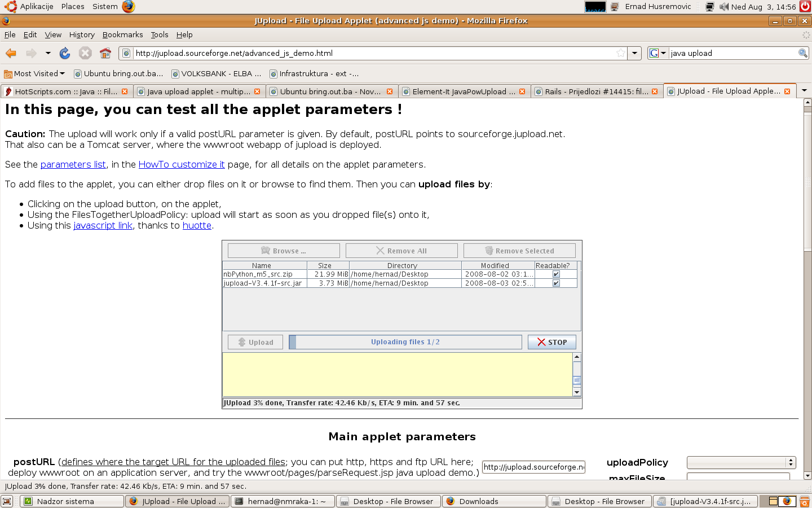Open the Places menu in top panel

point(73,7)
